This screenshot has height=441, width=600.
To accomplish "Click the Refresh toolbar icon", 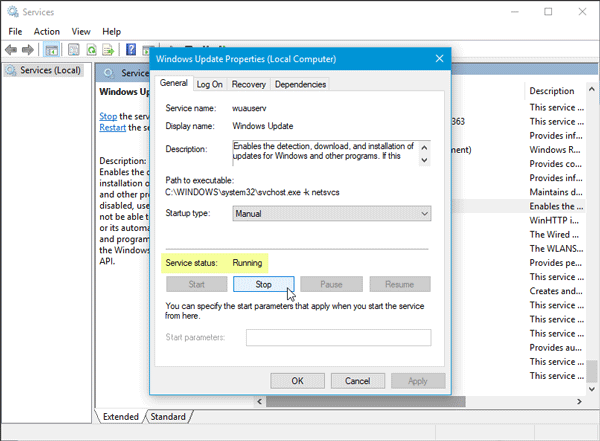I will click(x=91, y=49).
